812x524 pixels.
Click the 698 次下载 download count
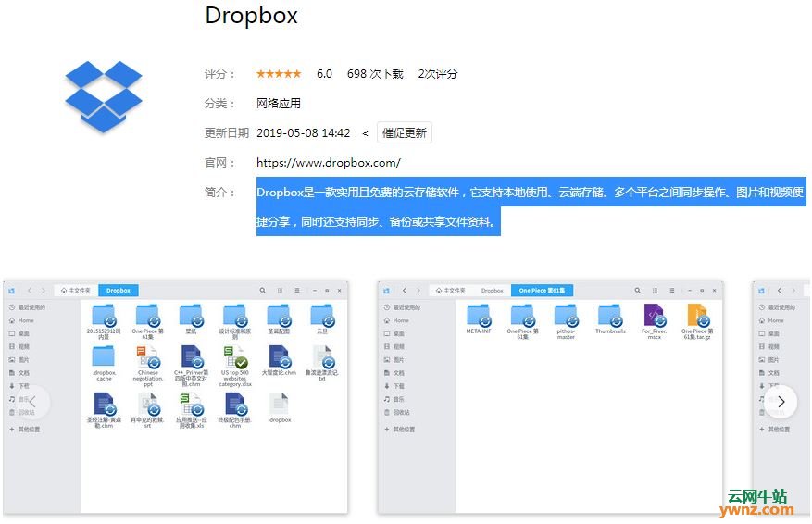[375, 74]
